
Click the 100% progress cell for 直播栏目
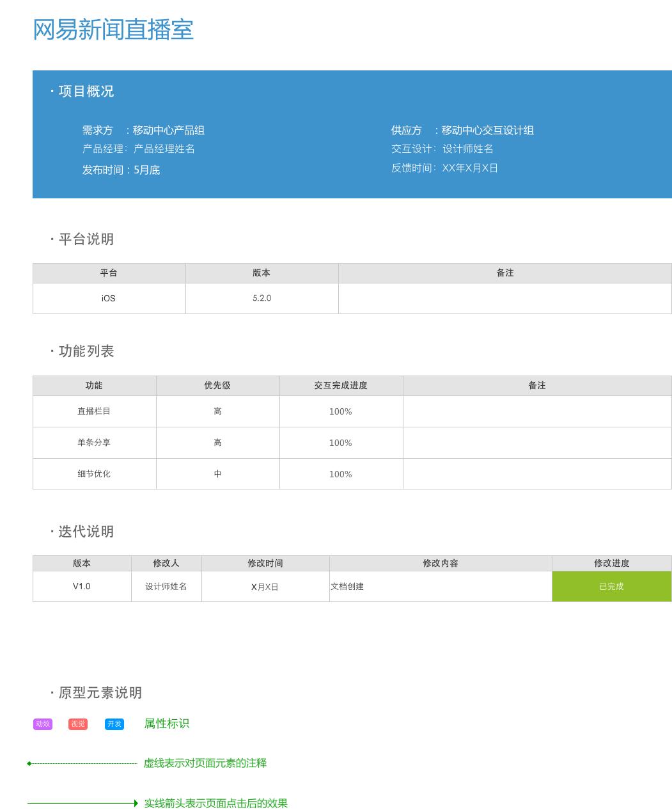coord(341,411)
